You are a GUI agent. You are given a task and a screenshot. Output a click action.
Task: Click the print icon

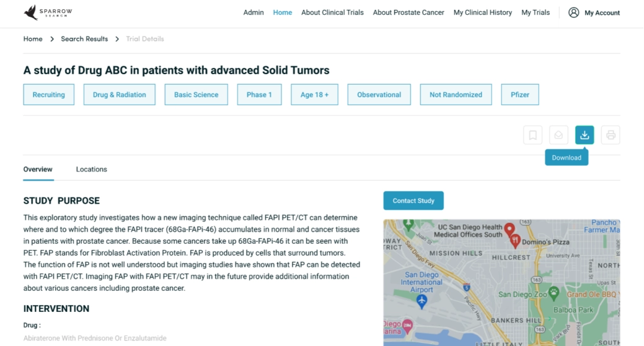click(611, 135)
